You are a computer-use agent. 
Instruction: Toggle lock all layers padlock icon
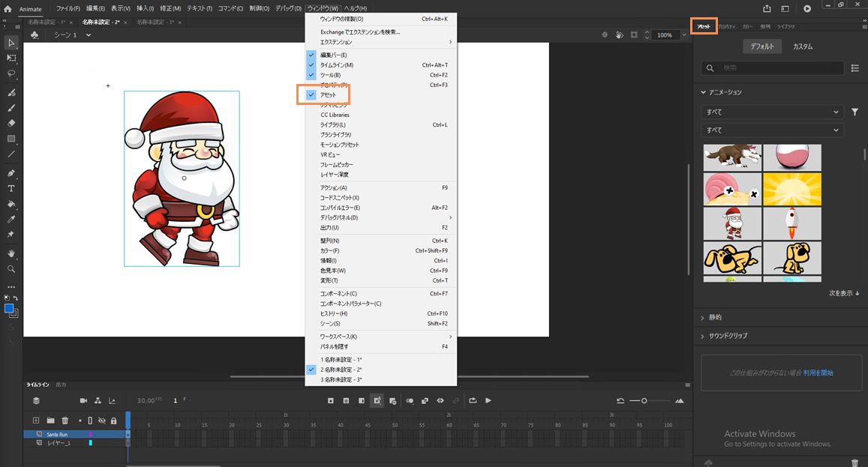click(x=113, y=421)
